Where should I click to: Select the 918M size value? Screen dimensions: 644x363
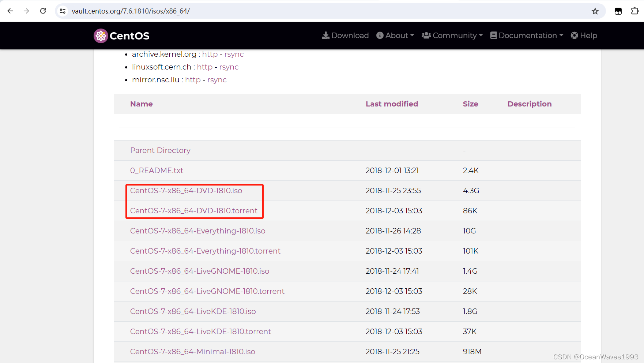click(472, 352)
